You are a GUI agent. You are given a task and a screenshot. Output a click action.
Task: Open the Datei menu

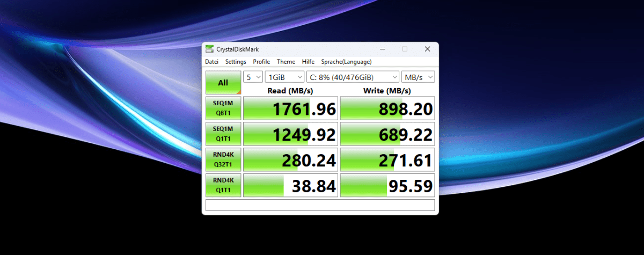pos(211,62)
